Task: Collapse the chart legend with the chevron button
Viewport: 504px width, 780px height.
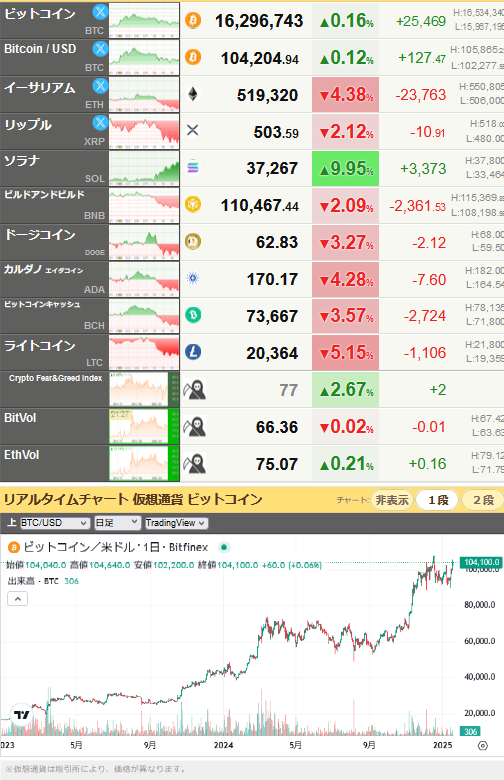Action: click(x=17, y=598)
